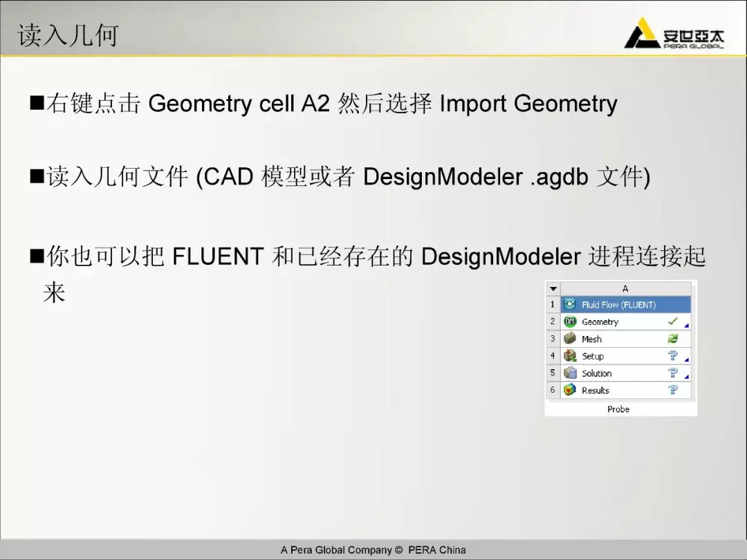The image size is (747, 560).
Task: Click the Pera Global logo
Action: pos(674,34)
